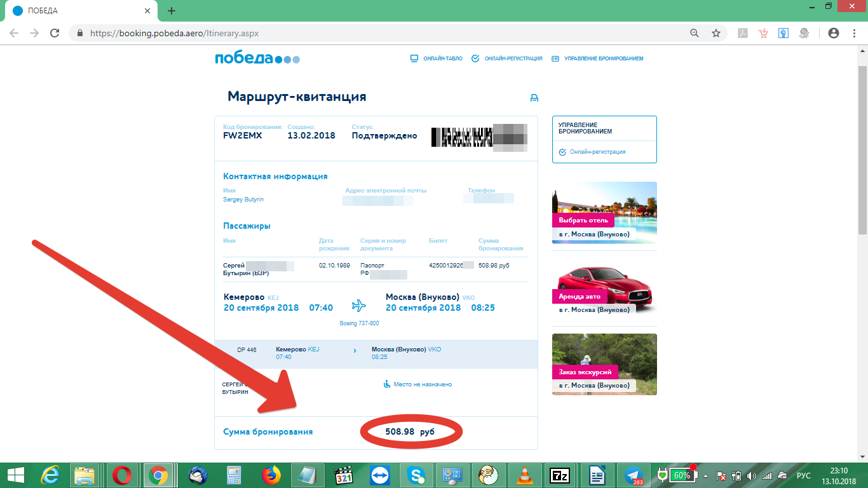Open the ОНЛАЙН-РЕГИСТРАЦИЯ header link
Viewport: 868px width, 488px height.
[507, 58]
